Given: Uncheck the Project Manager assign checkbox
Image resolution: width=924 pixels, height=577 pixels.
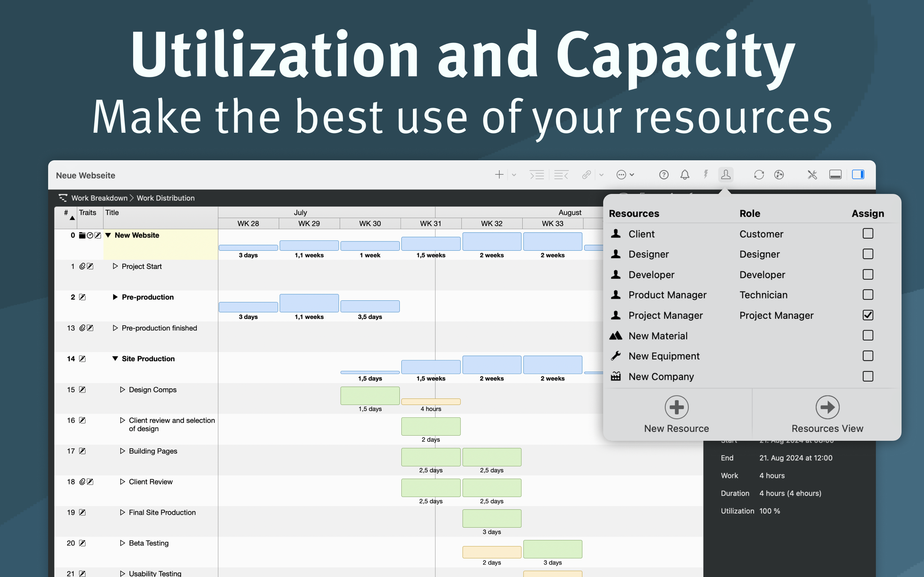Looking at the screenshot, I should click(x=868, y=315).
